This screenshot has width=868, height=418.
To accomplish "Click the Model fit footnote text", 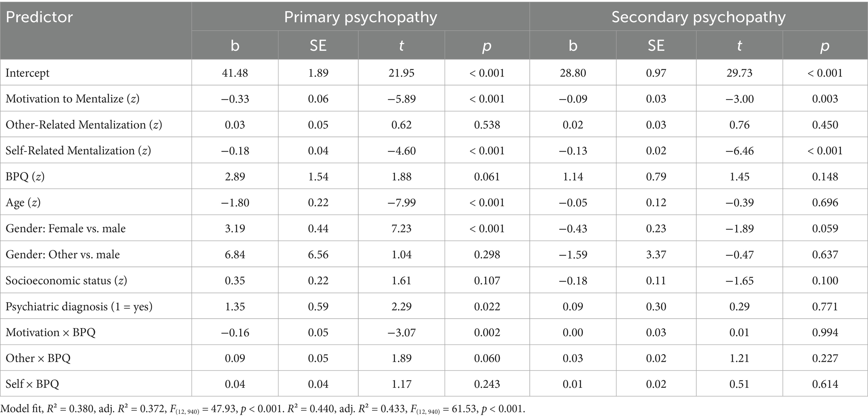I will pyautogui.click(x=263, y=409).
